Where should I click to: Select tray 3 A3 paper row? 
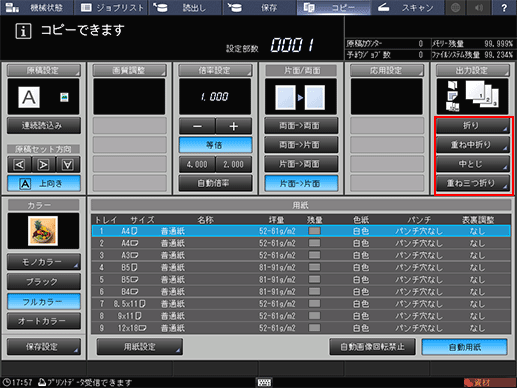coord(301,255)
